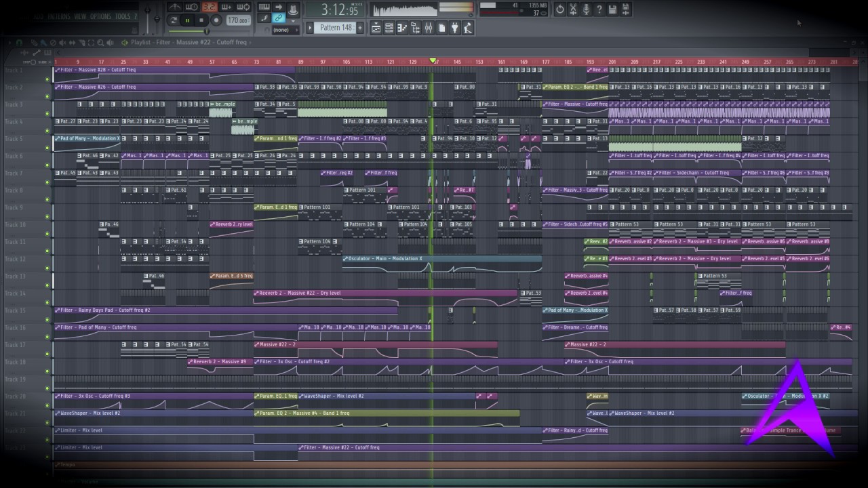This screenshot has width=868, height=488.
Task: Toggle loop recording
Action: [243, 7]
